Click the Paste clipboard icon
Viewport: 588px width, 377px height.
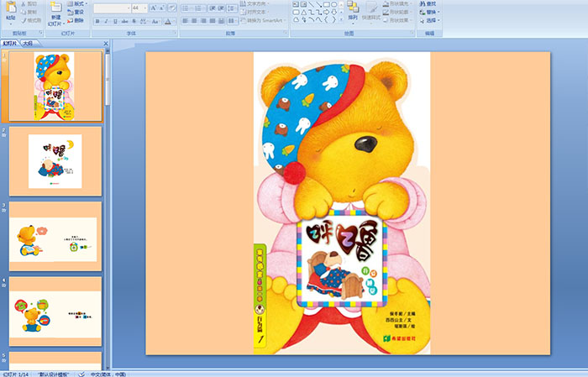(x=11, y=7)
